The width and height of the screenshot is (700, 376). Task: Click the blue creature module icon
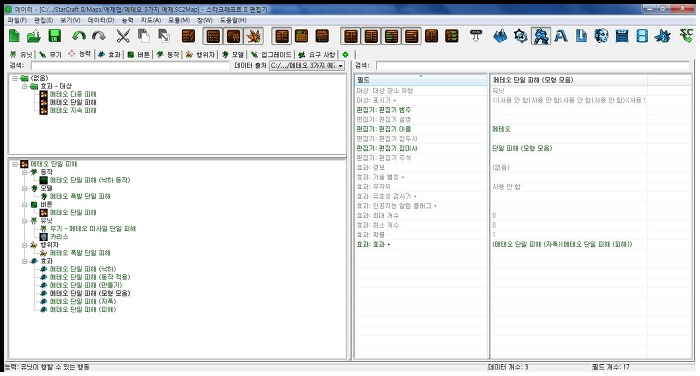coord(662,36)
